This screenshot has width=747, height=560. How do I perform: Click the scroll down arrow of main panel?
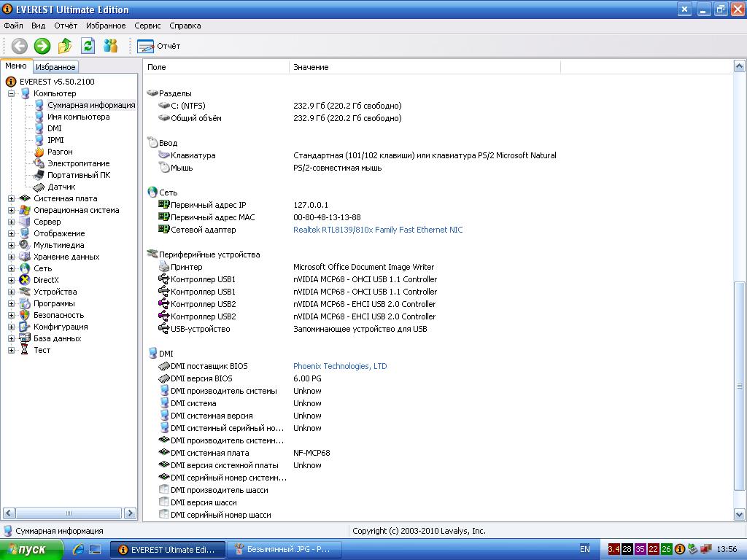[740, 514]
